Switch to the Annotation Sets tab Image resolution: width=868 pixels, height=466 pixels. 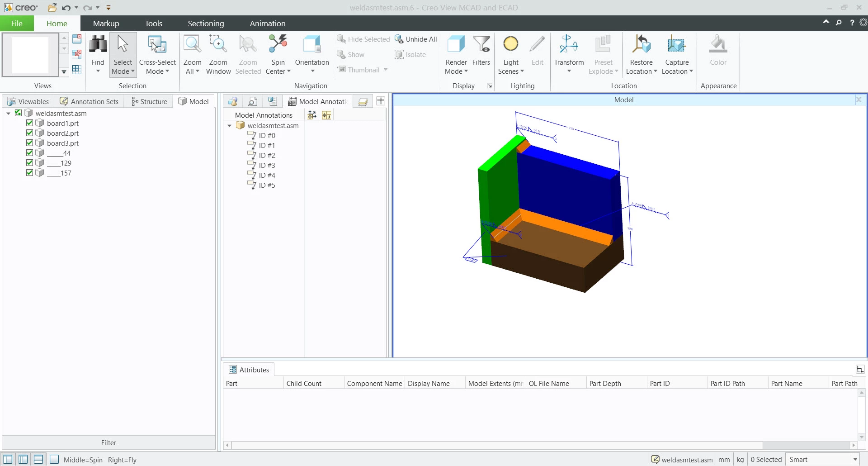tap(89, 101)
